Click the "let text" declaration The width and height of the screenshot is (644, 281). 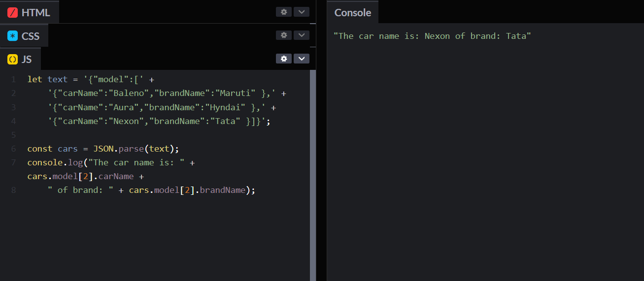[47, 79]
